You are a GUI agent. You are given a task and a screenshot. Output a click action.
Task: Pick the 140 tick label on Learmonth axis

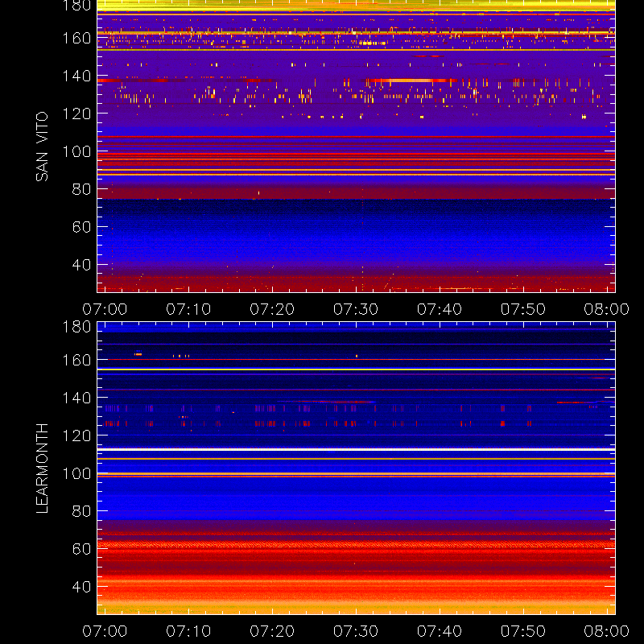pos(76,398)
